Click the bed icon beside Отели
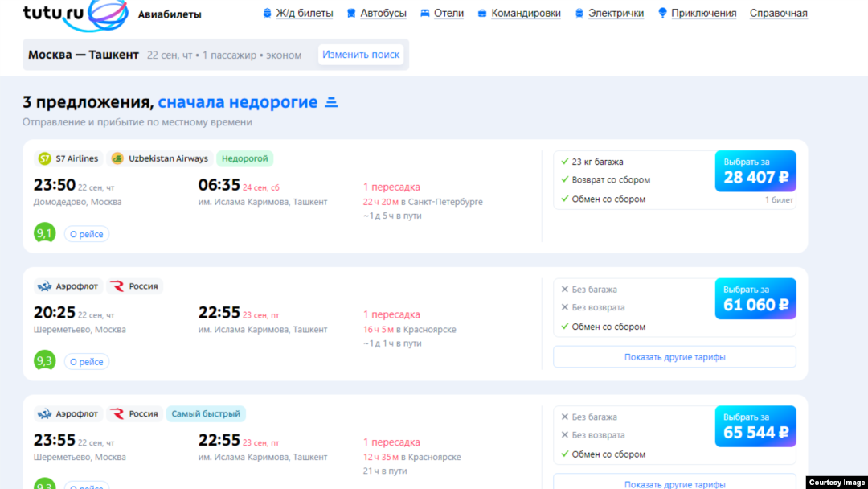 [x=424, y=14]
